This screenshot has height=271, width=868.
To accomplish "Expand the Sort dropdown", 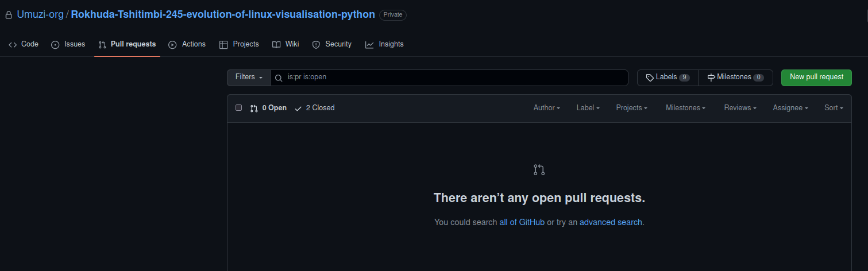I will pos(834,108).
